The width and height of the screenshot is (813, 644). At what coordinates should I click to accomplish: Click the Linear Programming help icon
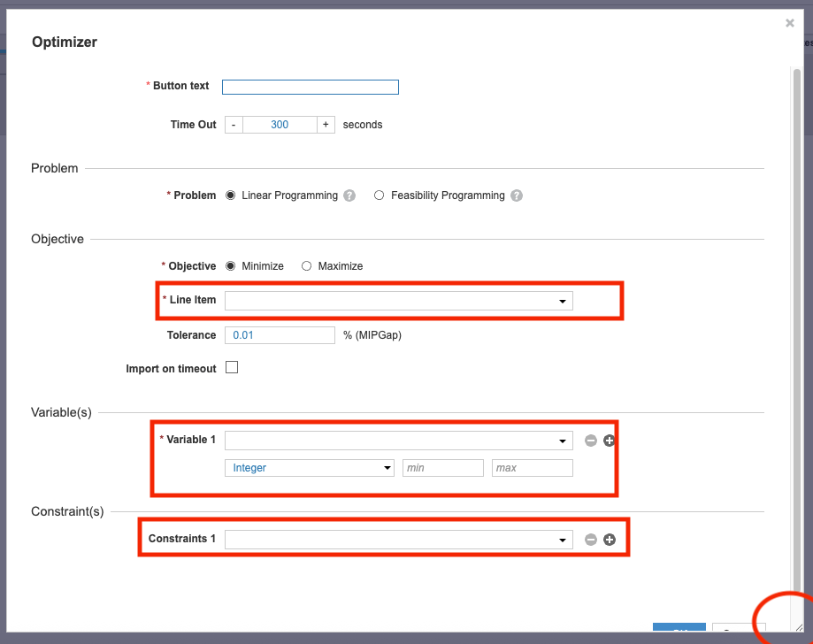pos(349,195)
